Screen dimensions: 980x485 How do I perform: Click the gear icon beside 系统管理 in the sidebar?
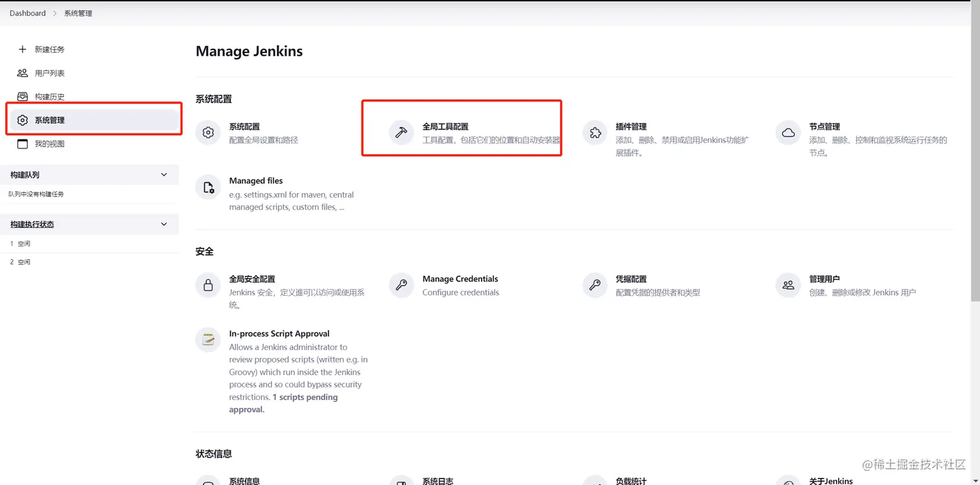22,121
